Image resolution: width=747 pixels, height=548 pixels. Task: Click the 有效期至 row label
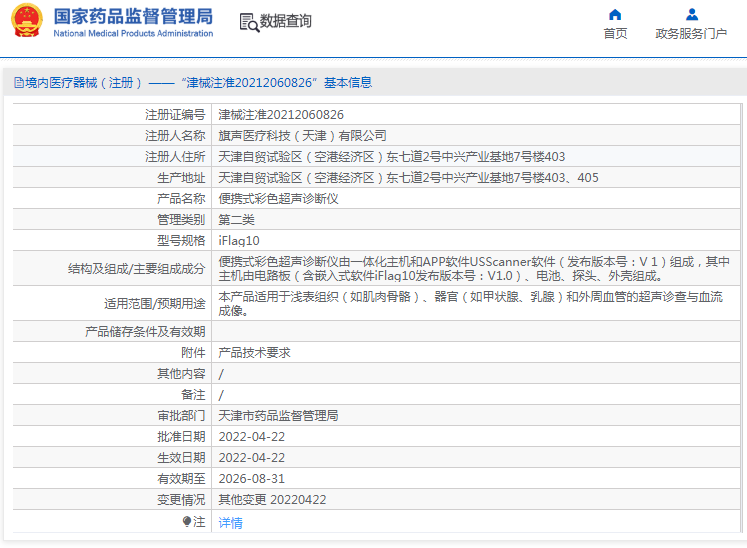182,478
